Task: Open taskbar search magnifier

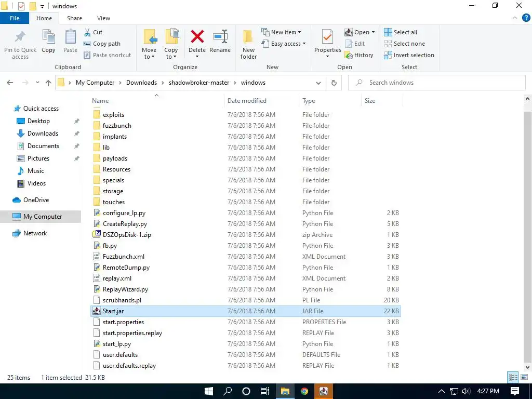Action: coord(228,391)
